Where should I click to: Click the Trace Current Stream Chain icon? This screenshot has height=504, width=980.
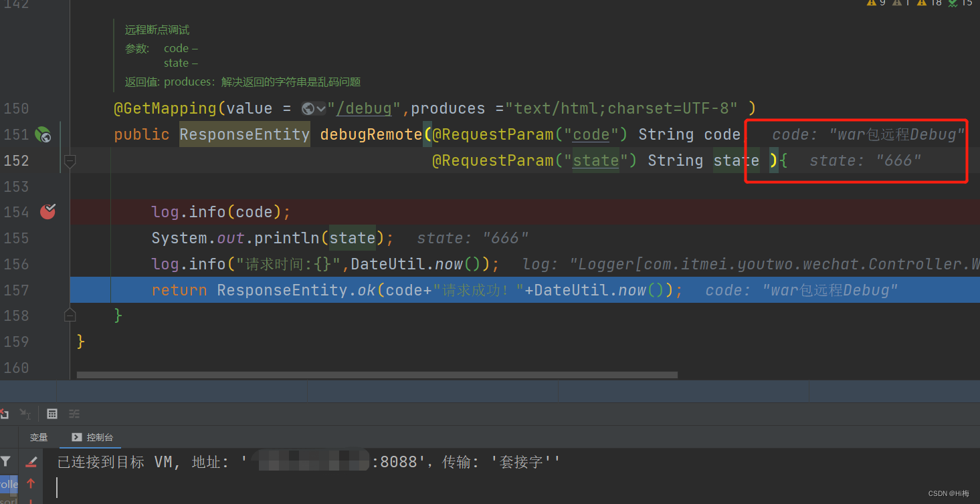74,414
